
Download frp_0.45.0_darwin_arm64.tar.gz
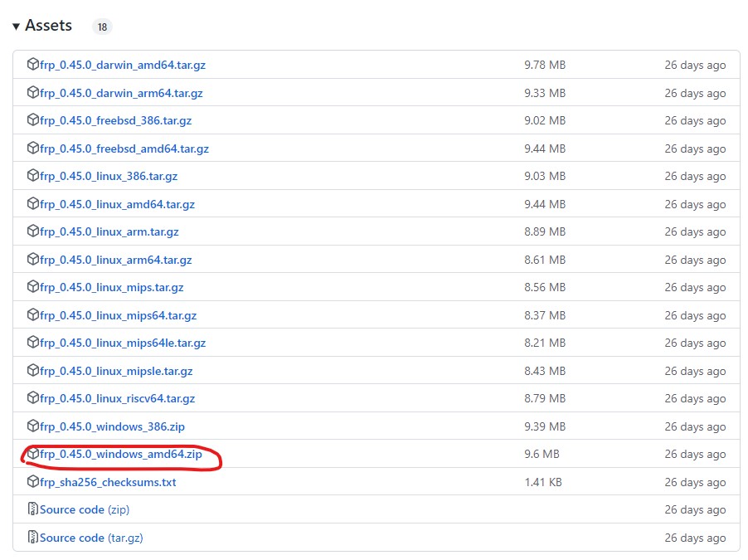[121, 93]
